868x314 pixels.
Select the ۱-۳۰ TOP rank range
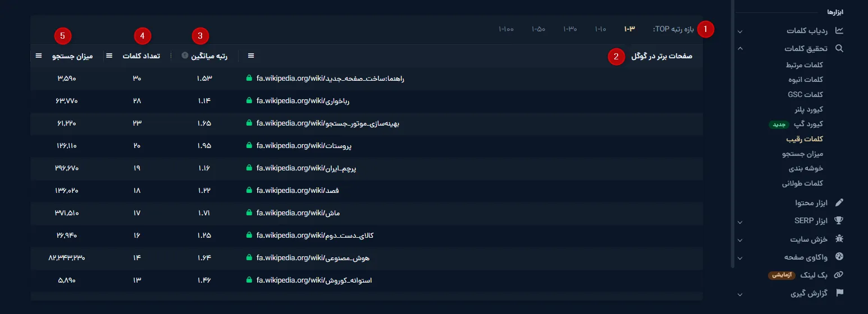(570, 29)
